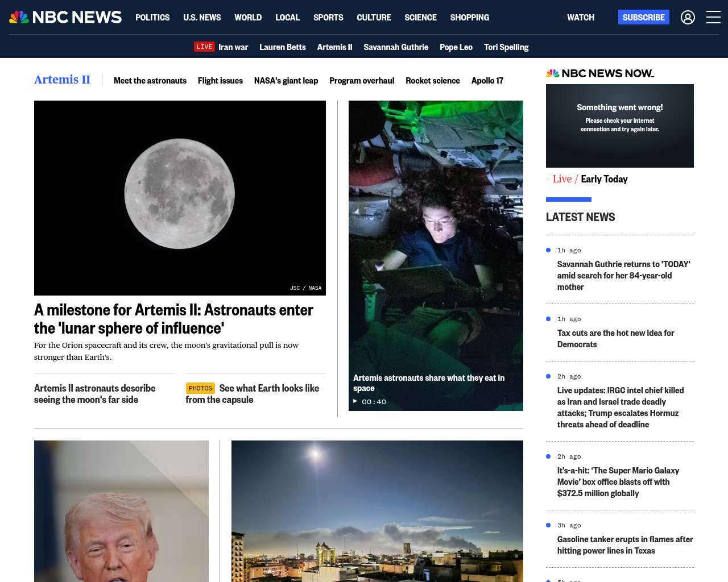Viewport: 728px width, 582px height.
Task: Click the 00:40 video duration label
Action: coord(374,402)
